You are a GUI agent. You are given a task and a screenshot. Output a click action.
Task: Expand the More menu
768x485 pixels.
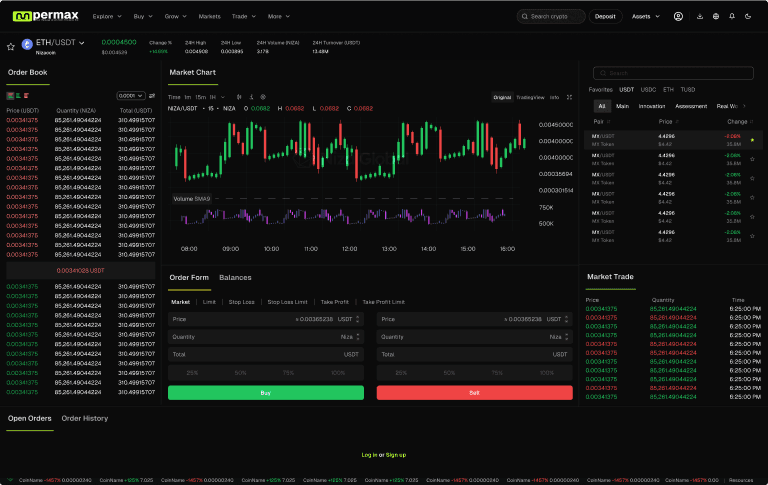click(x=279, y=17)
